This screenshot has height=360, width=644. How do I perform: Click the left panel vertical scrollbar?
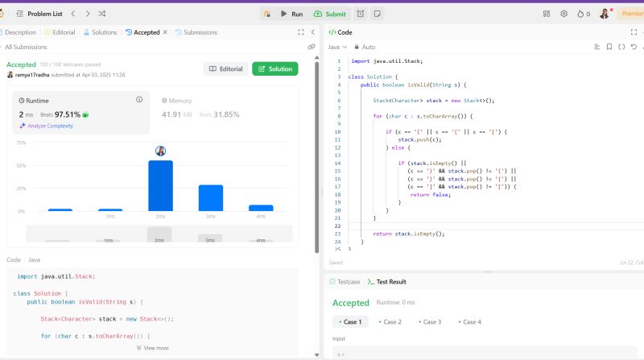(316, 156)
